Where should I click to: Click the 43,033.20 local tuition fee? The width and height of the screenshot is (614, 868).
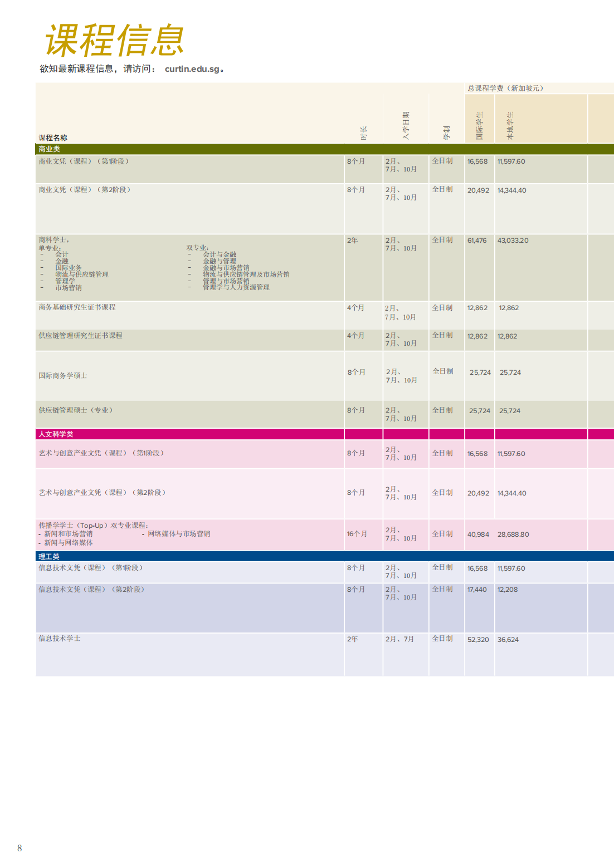pyautogui.click(x=513, y=241)
